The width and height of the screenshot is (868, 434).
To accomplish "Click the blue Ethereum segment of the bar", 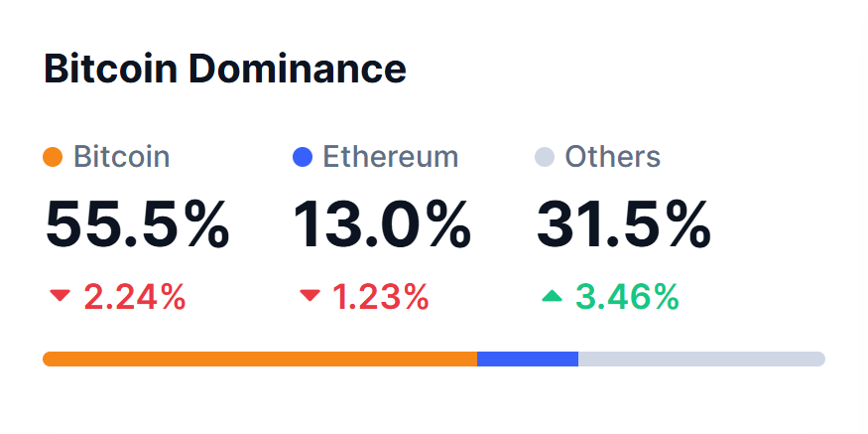I will pyautogui.click(x=528, y=359).
